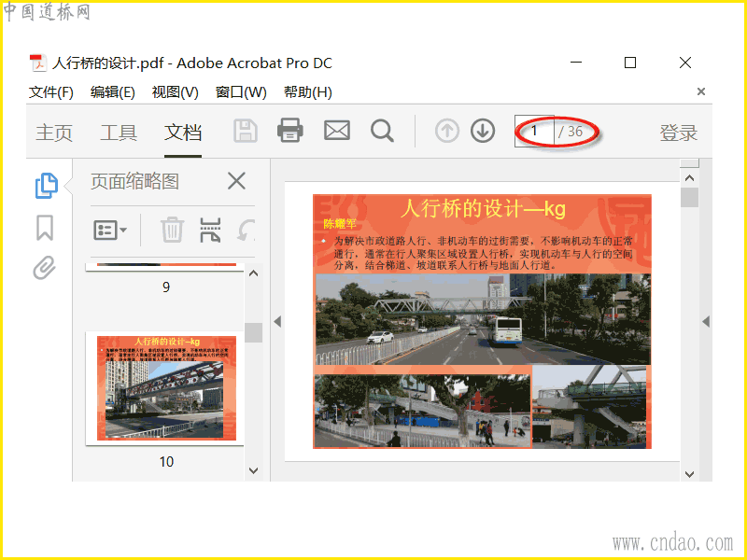This screenshot has width=747, height=560.
Task: Click the current page number field
Action: point(534,131)
